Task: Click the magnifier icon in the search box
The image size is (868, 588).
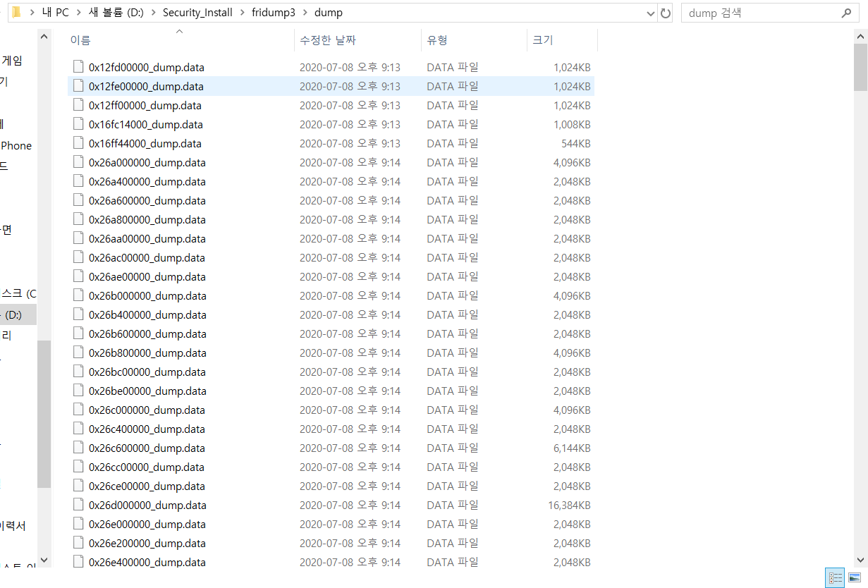Action: click(x=846, y=12)
